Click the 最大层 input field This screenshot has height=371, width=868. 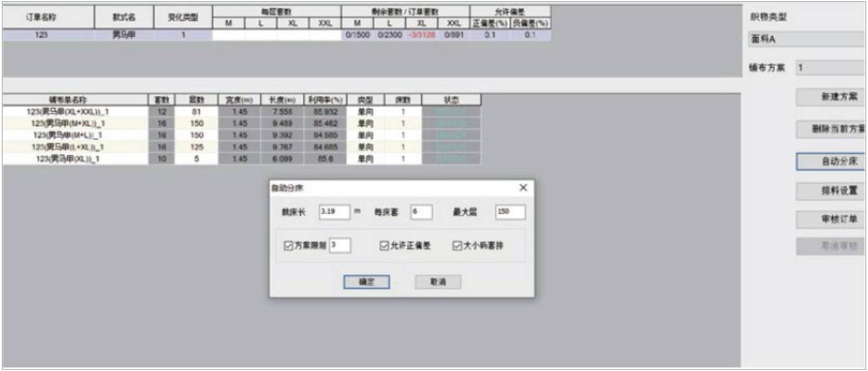click(x=510, y=212)
